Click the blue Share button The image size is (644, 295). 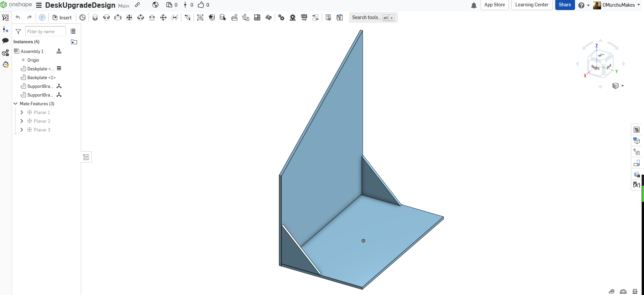tap(565, 5)
